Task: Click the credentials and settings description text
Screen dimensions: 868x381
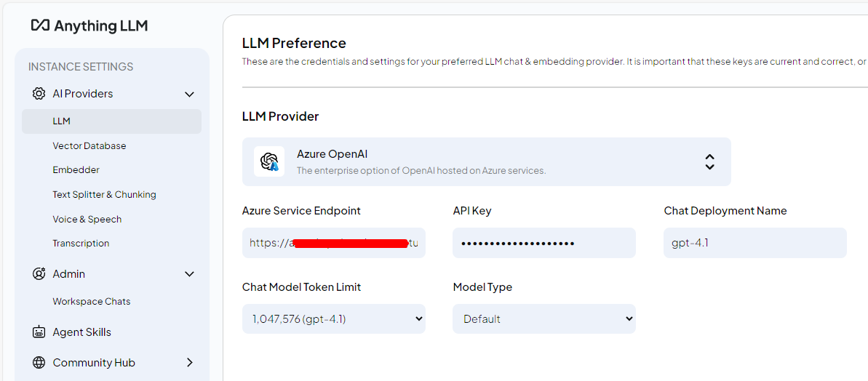Action: 554,61
